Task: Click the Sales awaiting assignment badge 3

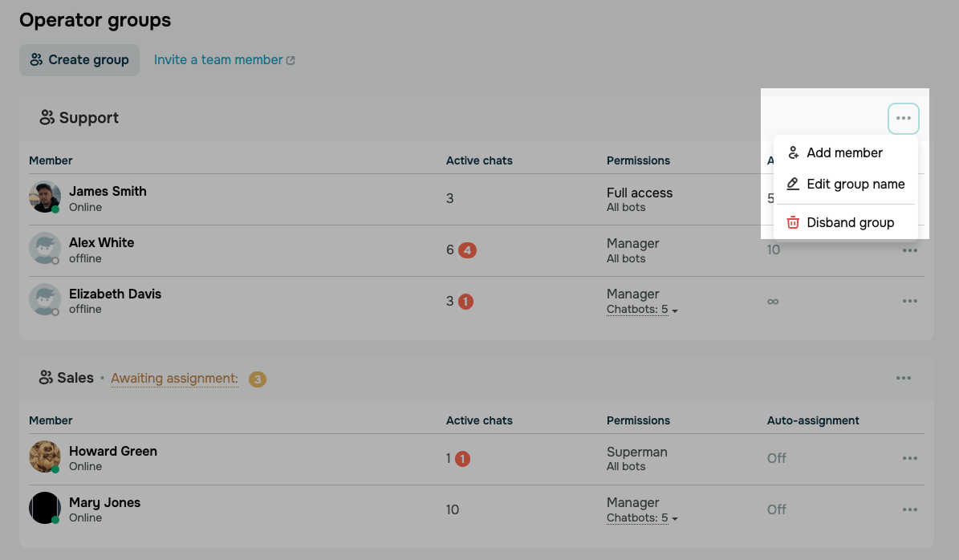Action: tap(258, 379)
